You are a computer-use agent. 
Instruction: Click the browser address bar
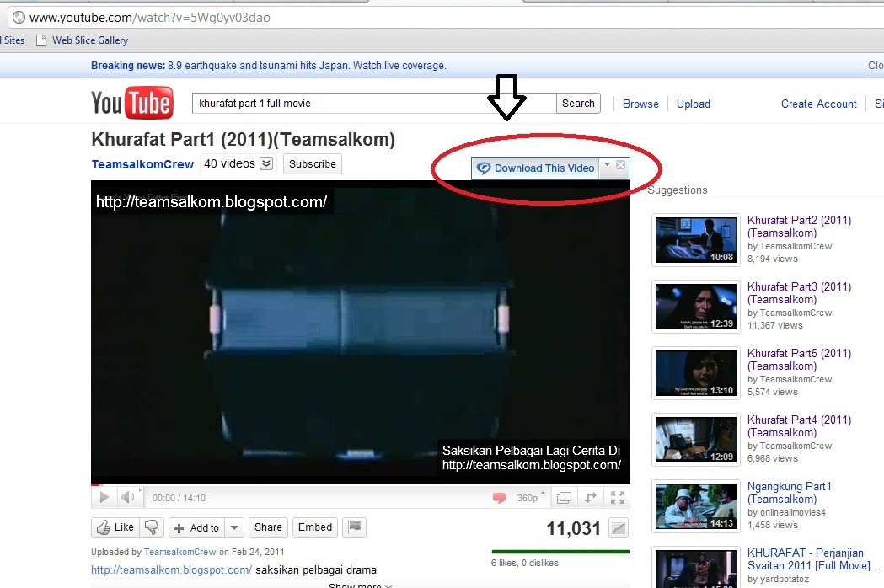click(x=446, y=18)
